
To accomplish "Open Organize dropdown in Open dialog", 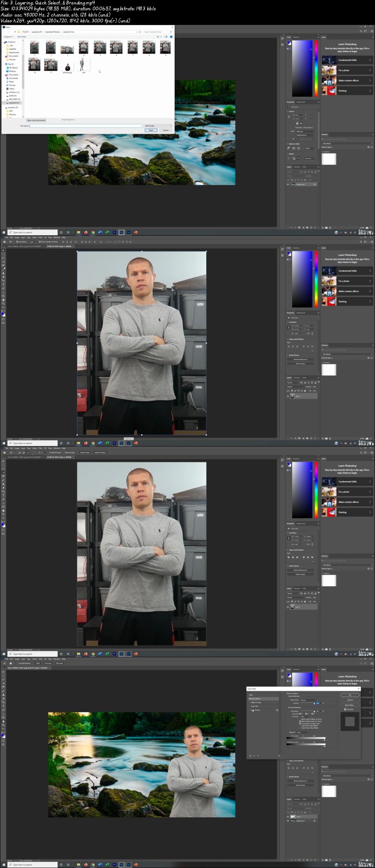I will point(8,37).
